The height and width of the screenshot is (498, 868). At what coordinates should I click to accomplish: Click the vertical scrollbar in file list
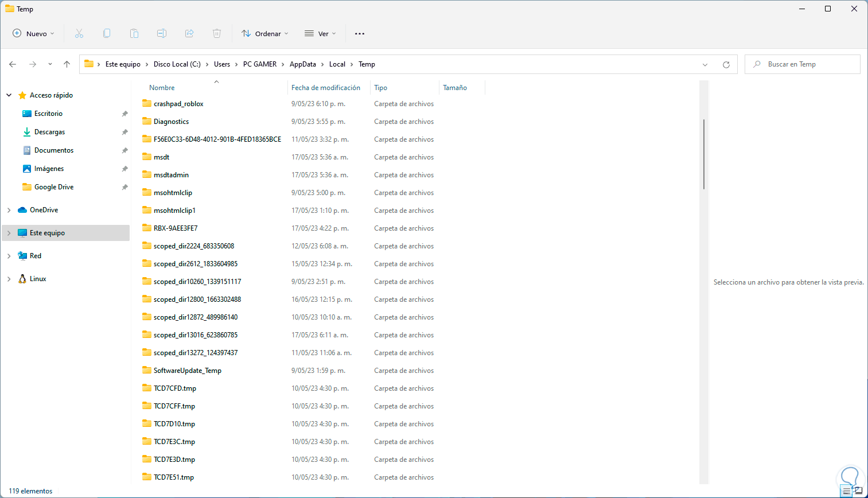(x=704, y=154)
